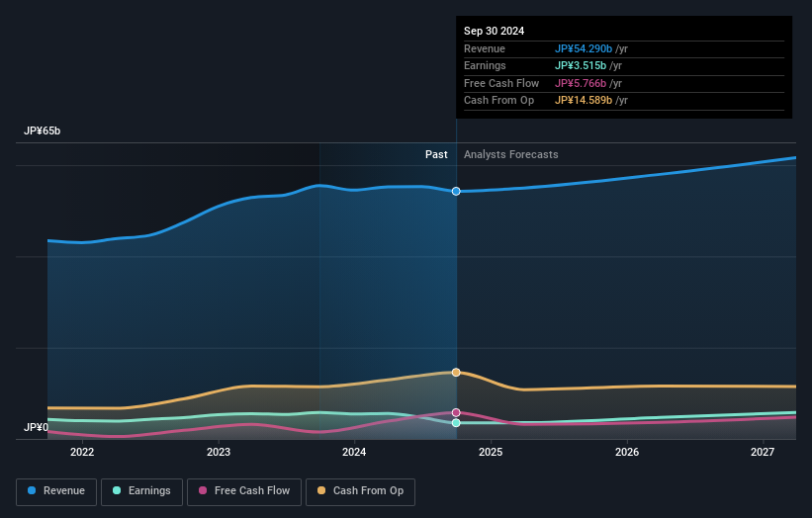Click the Free Cash Flow label in tooltip

[x=501, y=83]
